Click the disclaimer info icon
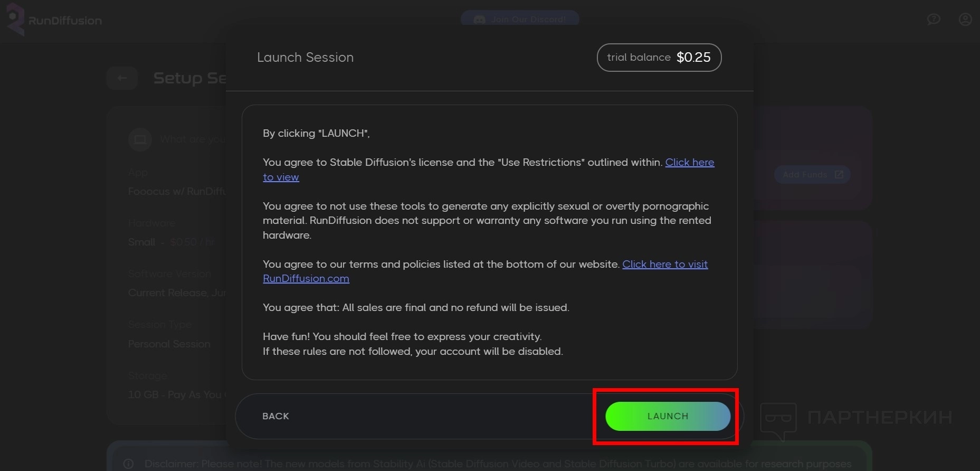Viewport: 980px width, 471px height. (128, 464)
